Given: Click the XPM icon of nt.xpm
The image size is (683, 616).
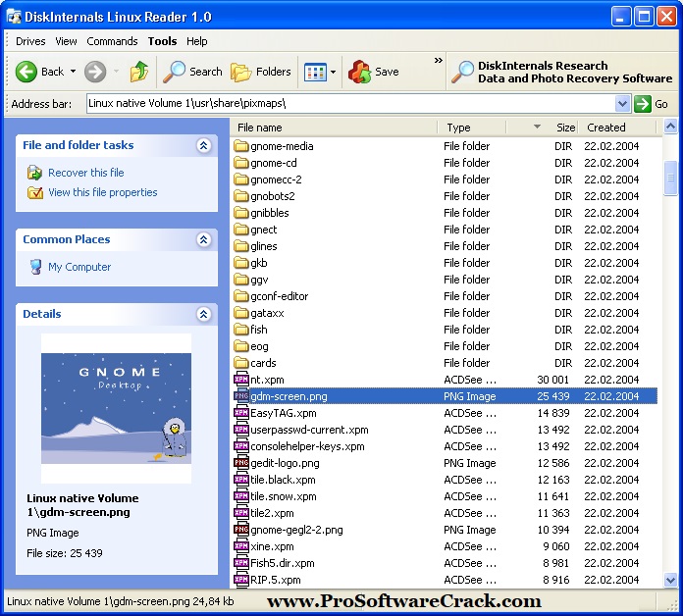Looking at the screenshot, I should click(x=240, y=380).
